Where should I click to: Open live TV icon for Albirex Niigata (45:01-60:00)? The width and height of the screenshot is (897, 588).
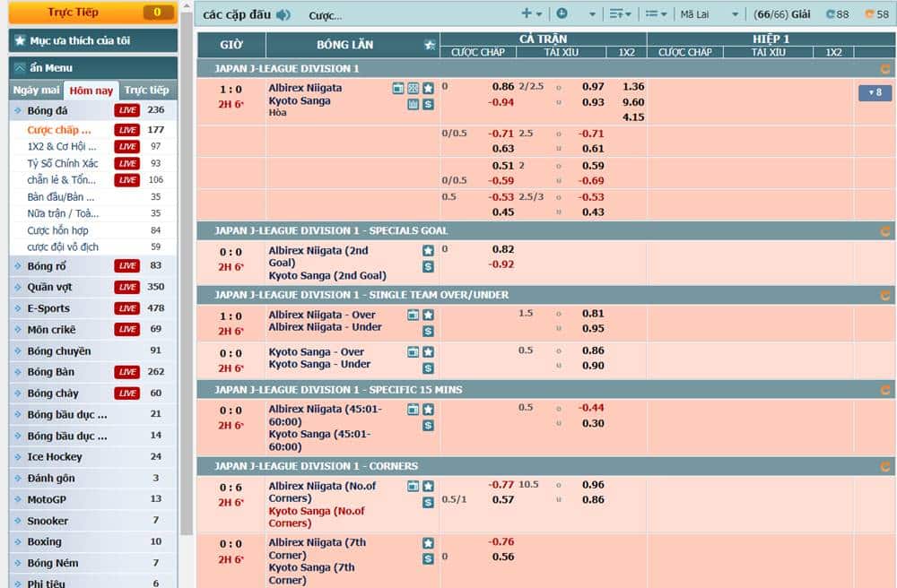pyautogui.click(x=413, y=409)
